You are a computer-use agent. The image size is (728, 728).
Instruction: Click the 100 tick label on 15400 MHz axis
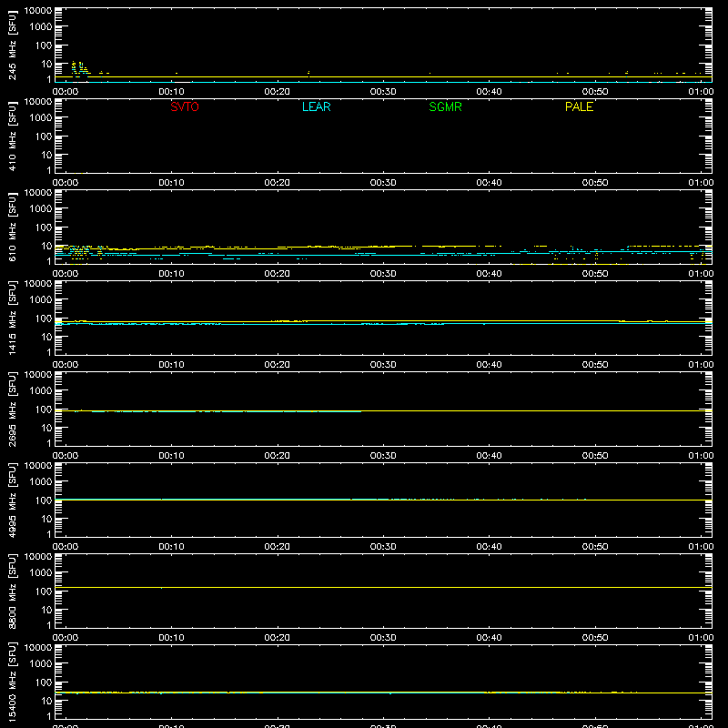coord(44,682)
